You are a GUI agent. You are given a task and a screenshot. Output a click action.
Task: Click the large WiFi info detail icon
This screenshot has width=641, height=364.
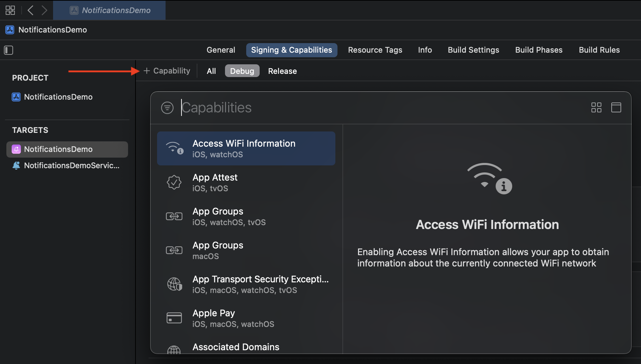(x=490, y=178)
